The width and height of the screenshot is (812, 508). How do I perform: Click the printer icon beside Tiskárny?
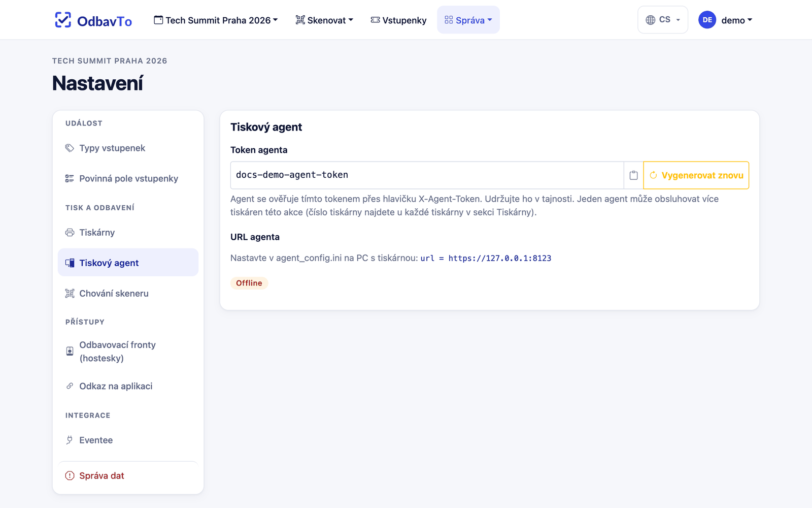[x=70, y=233]
